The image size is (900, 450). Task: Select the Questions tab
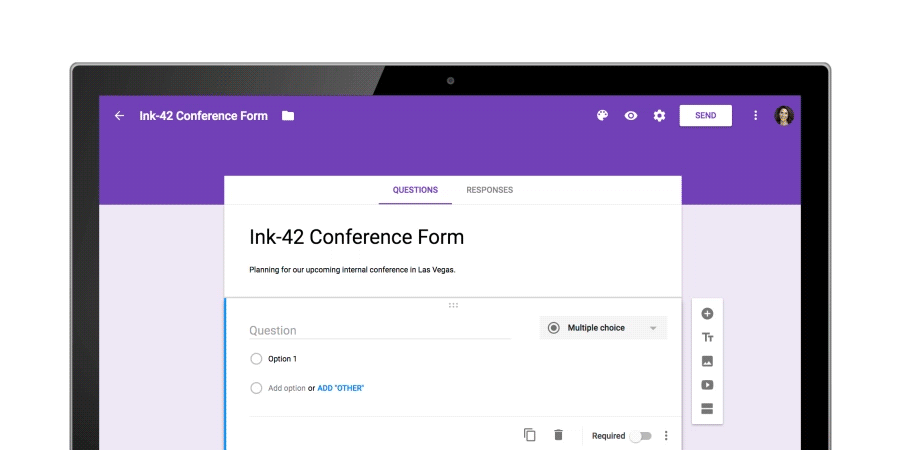(415, 190)
